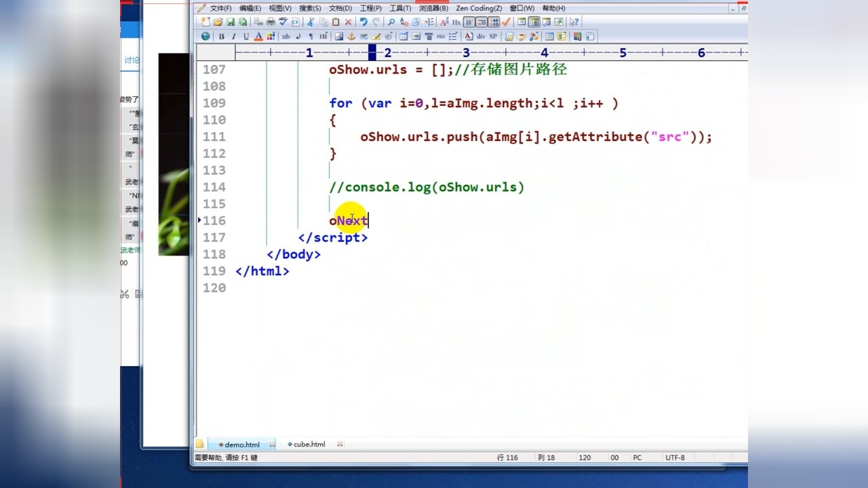Screen dimensions: 868x488
Task: Close the demo.html tab
Action: (x=272, y=445)
